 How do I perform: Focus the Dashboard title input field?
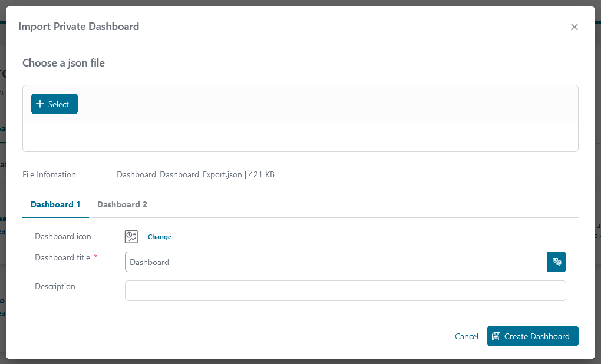coord(336,262)
